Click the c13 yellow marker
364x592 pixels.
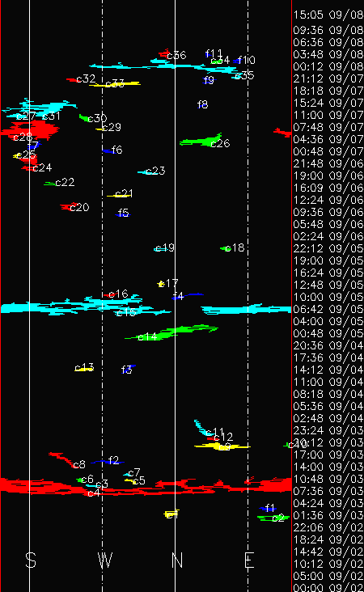click(x=84, y=369)
